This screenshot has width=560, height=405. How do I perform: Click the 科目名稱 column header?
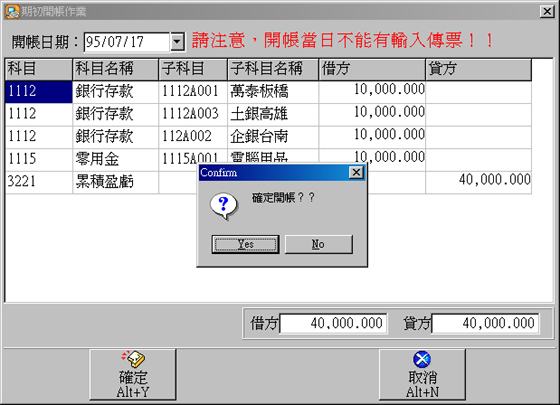(115, 69)
